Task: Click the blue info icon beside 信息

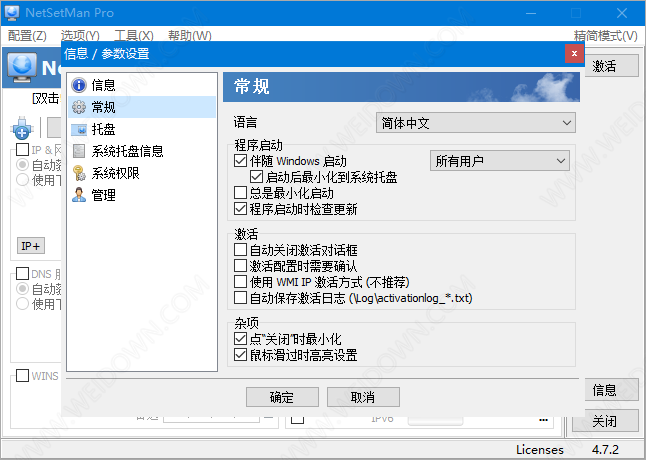Action: (79, 85)
